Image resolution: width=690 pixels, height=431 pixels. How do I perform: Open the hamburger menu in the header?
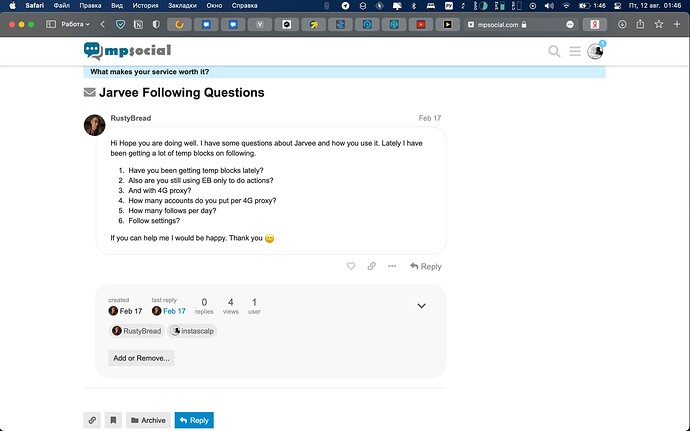tap(575, 52)
